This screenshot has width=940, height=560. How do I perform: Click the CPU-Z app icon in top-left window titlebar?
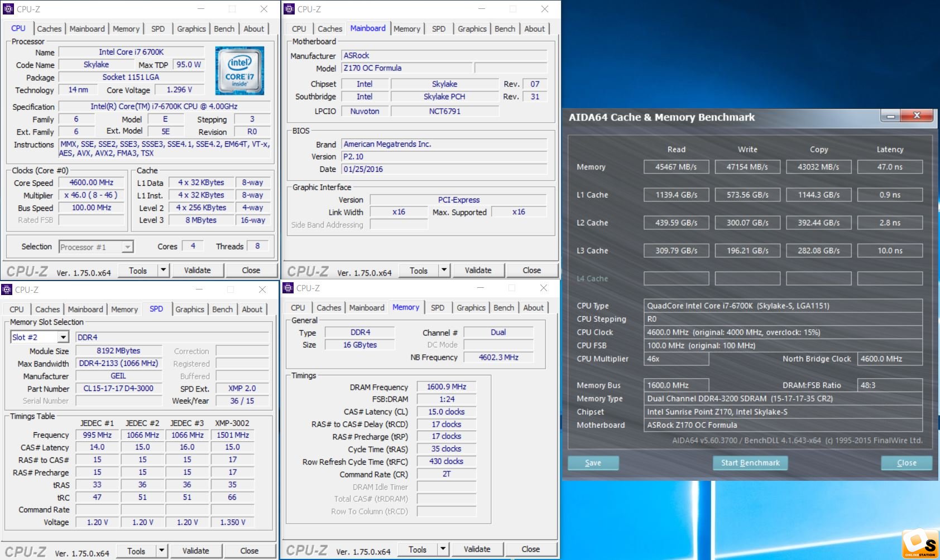click(8, 9)
